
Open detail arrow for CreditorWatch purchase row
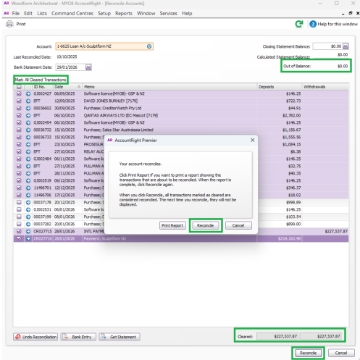tap(28, 108)
